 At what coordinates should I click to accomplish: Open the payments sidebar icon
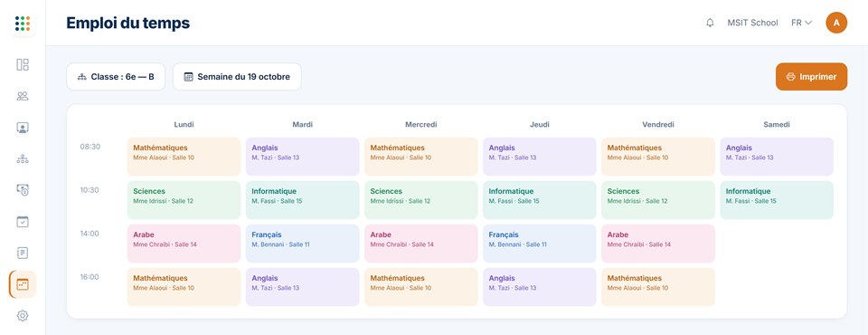tap(23, 190)
